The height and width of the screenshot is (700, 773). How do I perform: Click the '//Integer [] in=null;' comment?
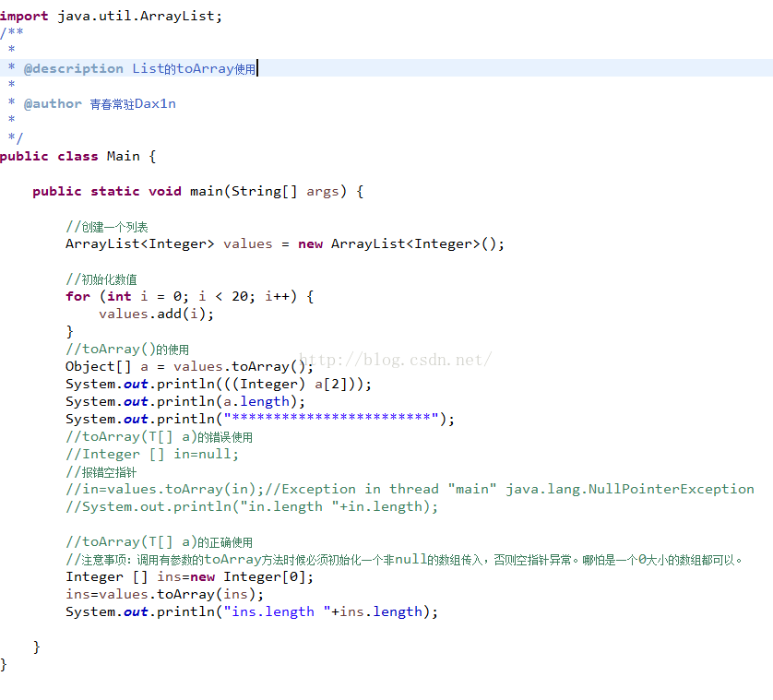[x=152, y=454]
